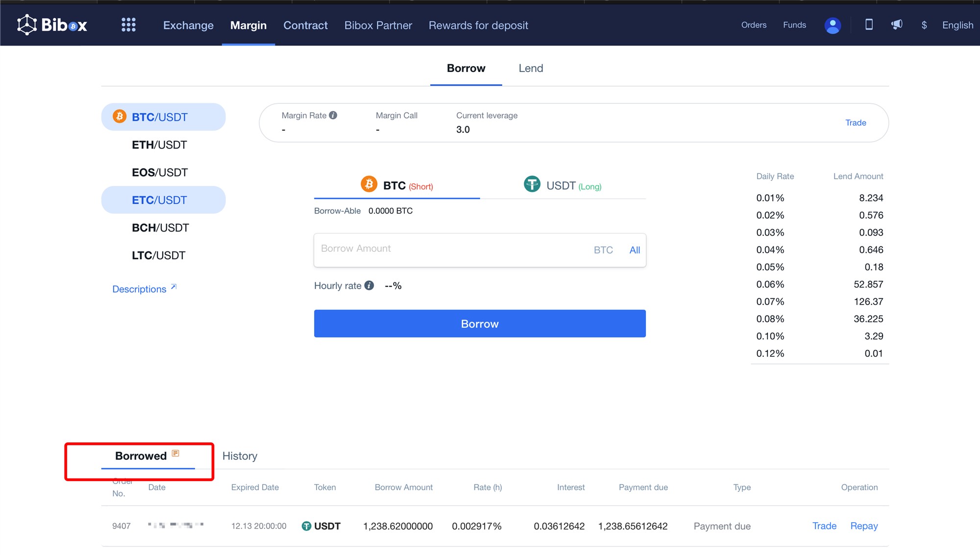Click the Hourly rate info icon
This screenshot has width=980, height=555.
[x=369, y=286]
